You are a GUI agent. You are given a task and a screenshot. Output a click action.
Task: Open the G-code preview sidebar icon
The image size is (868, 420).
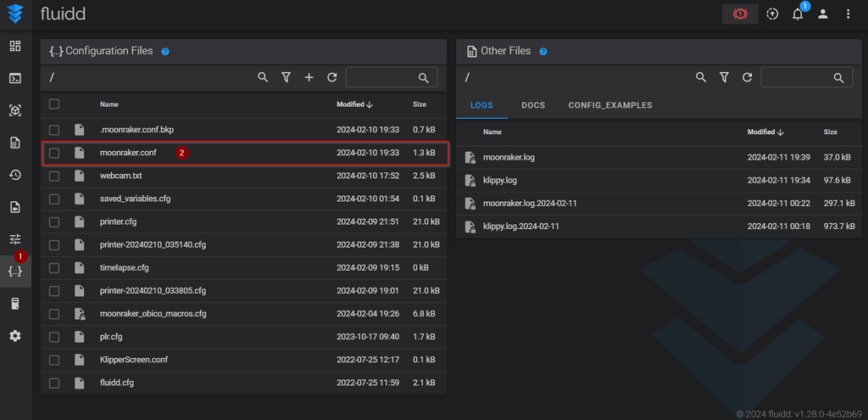coord(15,111)
